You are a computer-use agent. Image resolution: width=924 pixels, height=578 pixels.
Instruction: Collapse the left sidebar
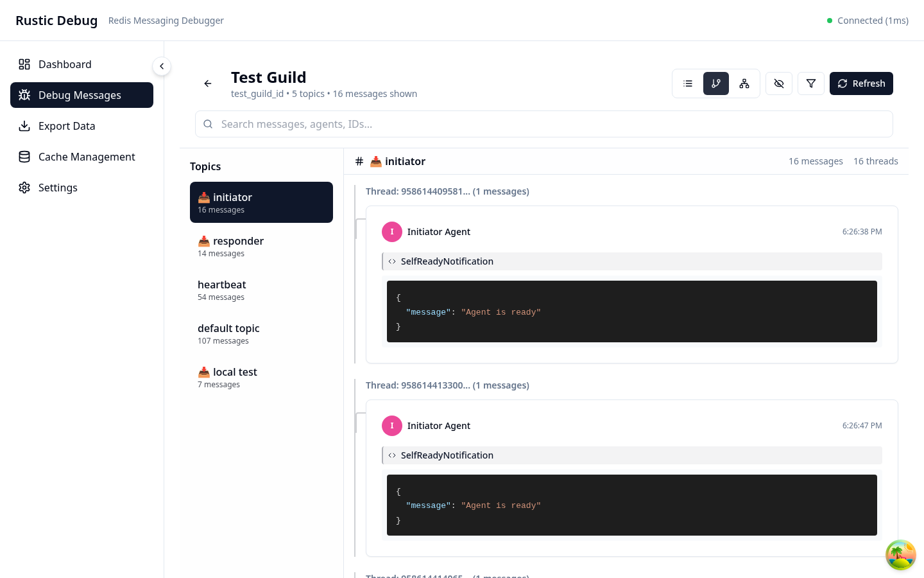click(162, 66)
